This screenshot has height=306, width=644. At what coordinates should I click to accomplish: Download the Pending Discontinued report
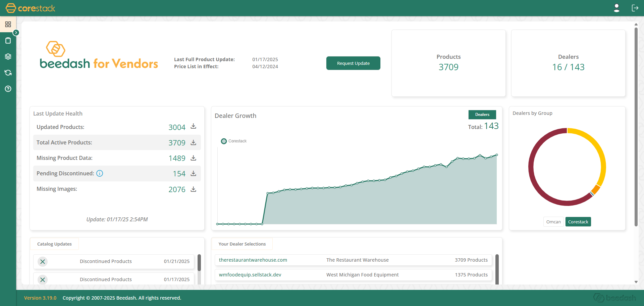194,173
